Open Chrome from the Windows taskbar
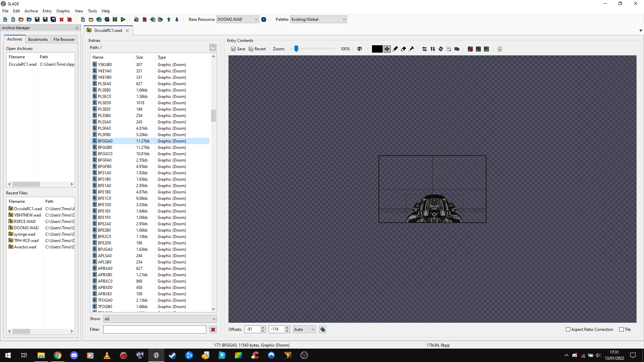 click(58, 355)
